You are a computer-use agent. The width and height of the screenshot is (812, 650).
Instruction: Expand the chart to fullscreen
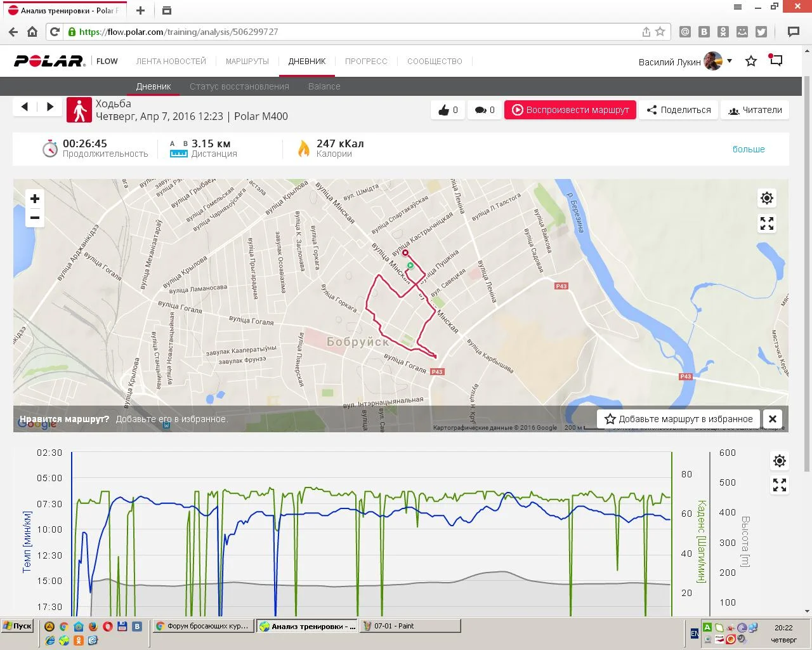(780, 486)
